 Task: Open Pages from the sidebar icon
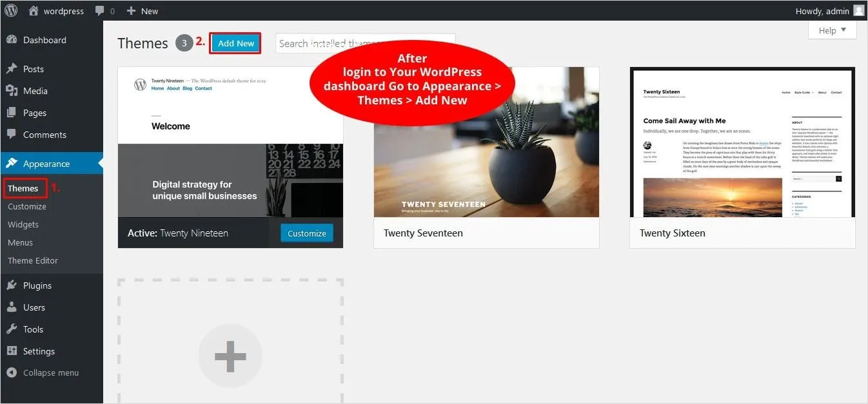pos(13,112)
